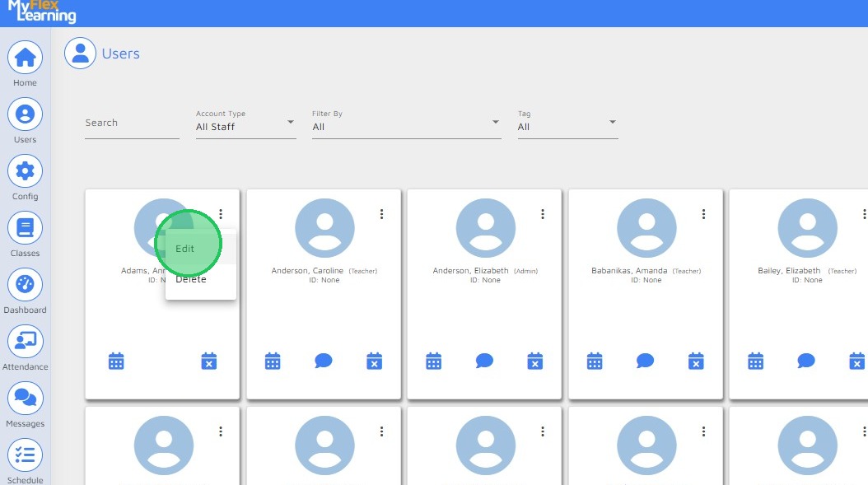Select Edit from the context menu
The height and width of the screenshot is (485, 868).
click(200, 249)
